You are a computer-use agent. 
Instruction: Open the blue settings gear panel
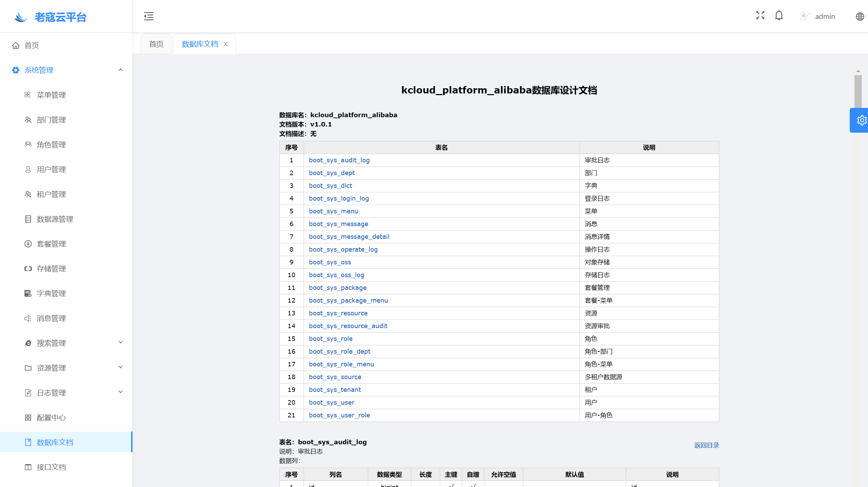[861, 120]
